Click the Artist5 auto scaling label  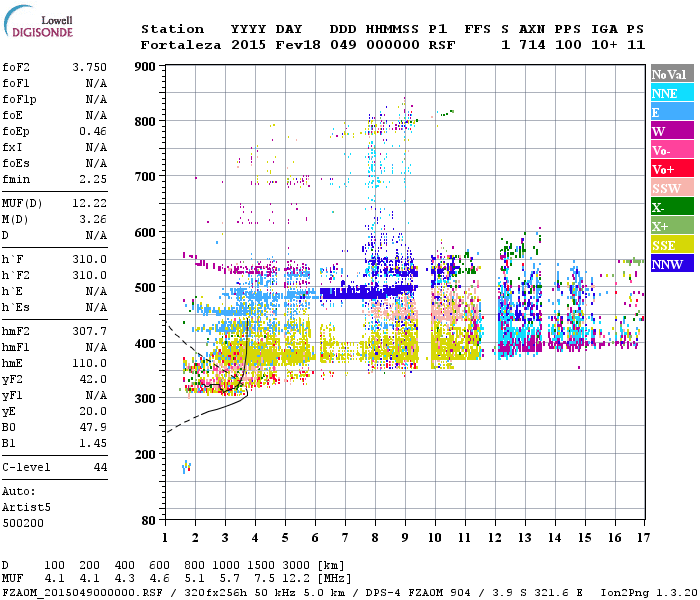25,507
